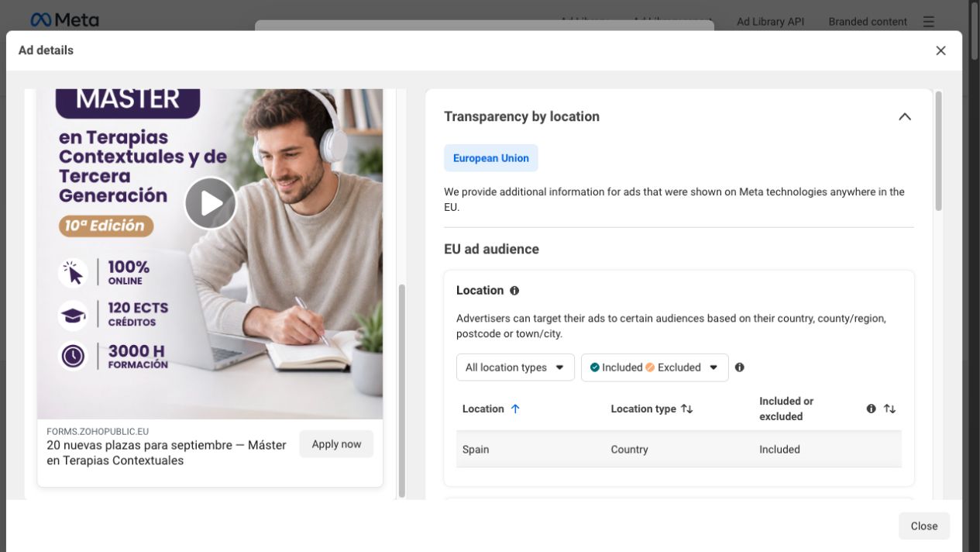980x552 pixels.
Task: Click the right panel vertical scrollbar
Action: point(939,151)
